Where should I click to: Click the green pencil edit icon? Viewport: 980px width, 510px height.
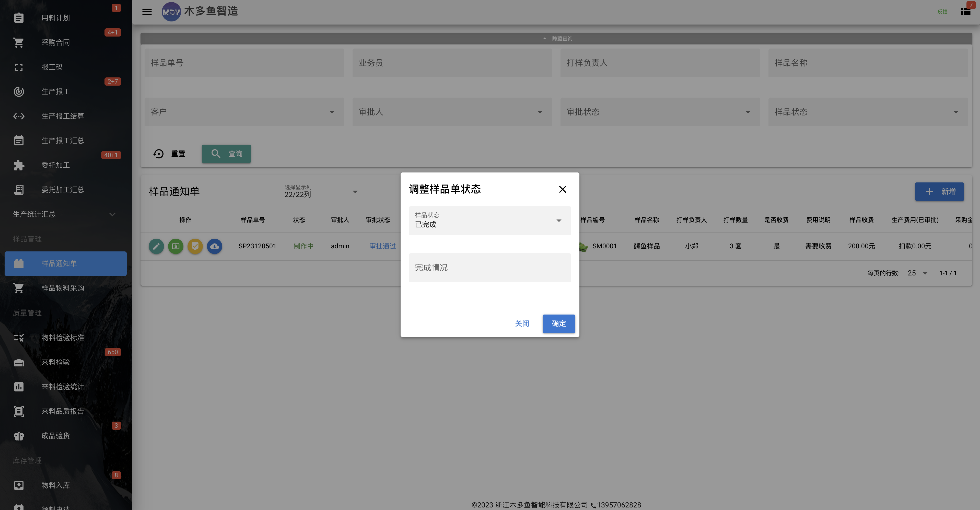(156, 246)
